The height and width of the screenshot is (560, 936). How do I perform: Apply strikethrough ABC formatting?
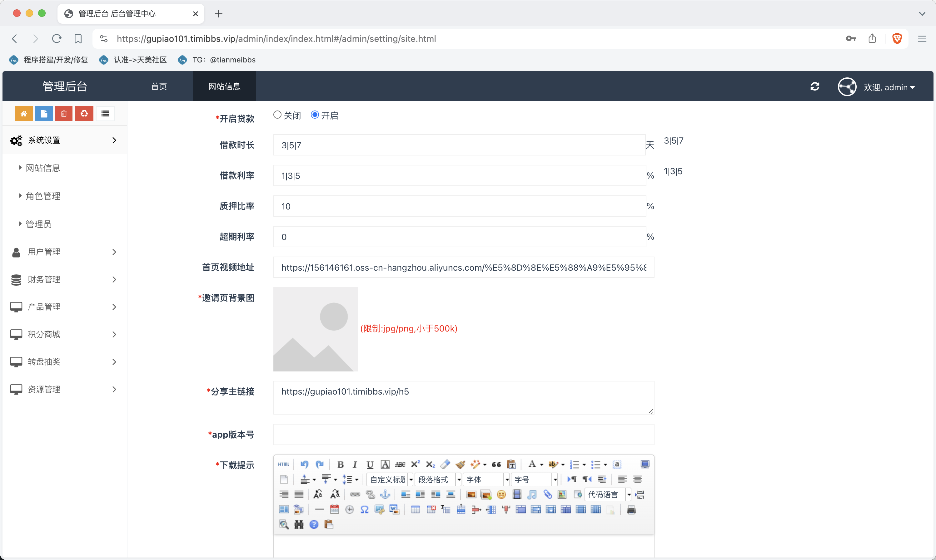tap(400, 464)
